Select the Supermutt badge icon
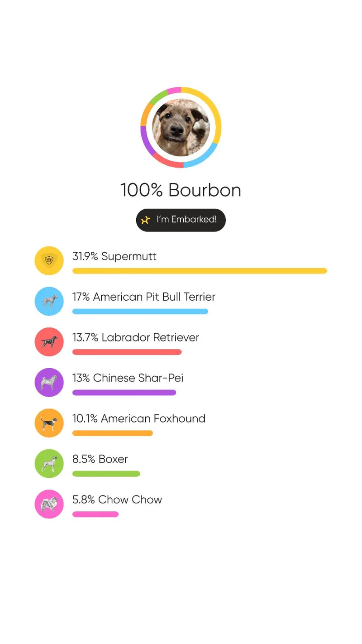The width and height of the screenshot is (362, 644). (x=49, y=260)
